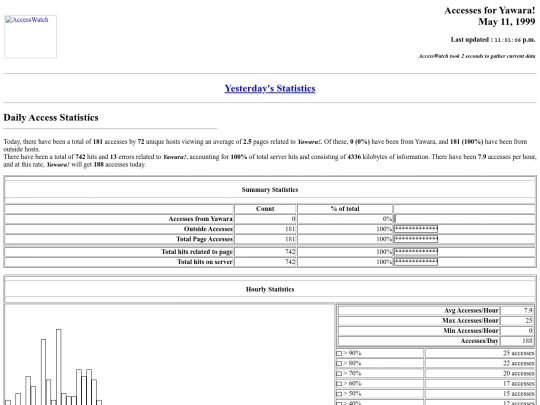The height and width of the screenshot is (405, 540).
Task: Select the Accesses from Yawara count 0
Action: (293, 219)
